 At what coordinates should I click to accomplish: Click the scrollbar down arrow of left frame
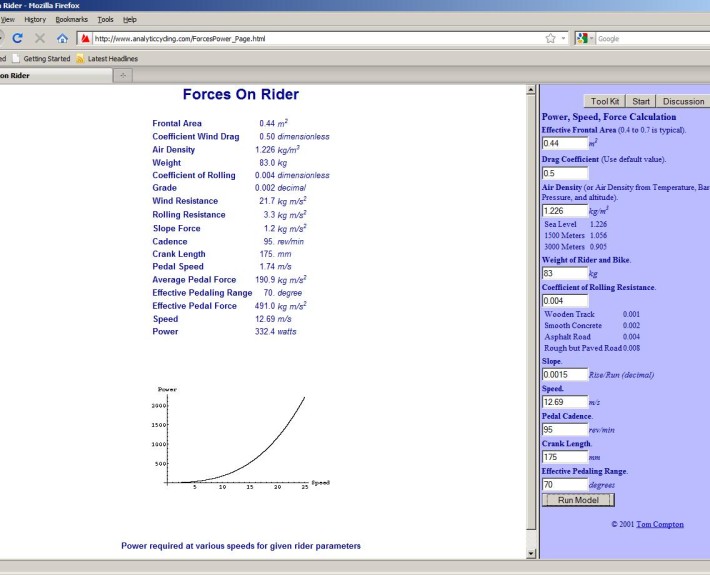click(531, 553)
